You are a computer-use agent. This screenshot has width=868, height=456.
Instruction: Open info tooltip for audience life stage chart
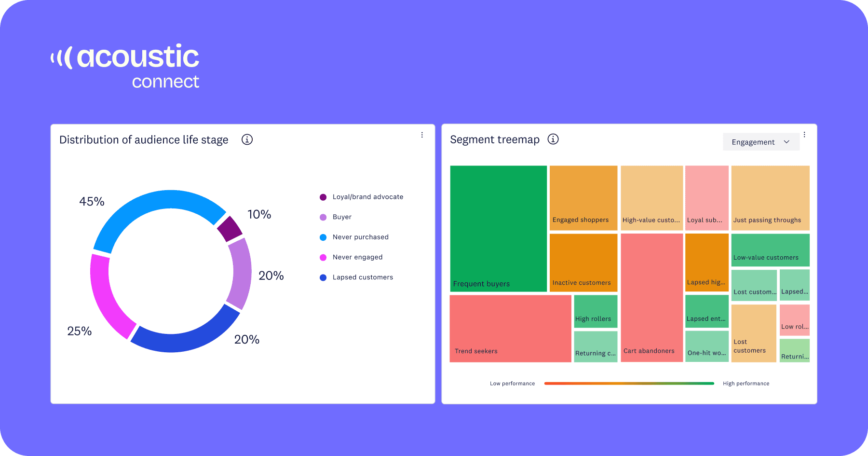[x=247, y=139]
